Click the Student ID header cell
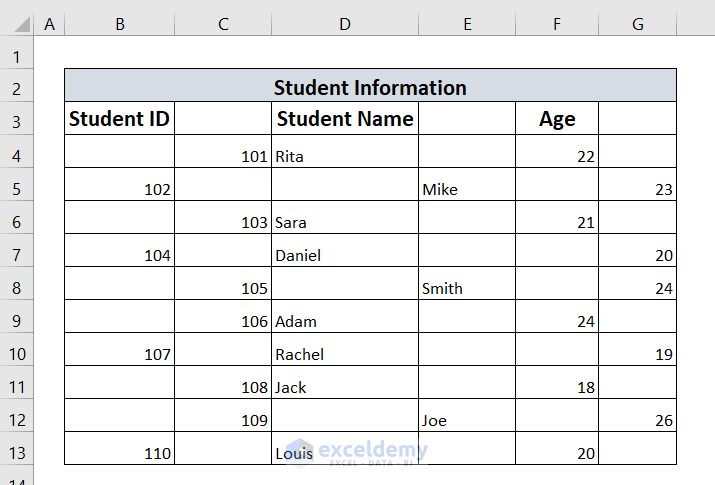This screenshot has width=715, height=485. [119, 119]
